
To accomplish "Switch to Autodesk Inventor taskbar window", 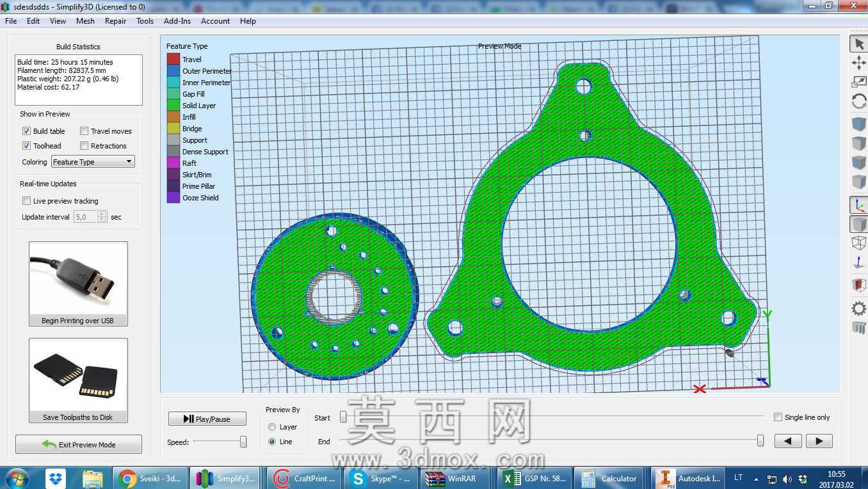I will click(688, 478).
